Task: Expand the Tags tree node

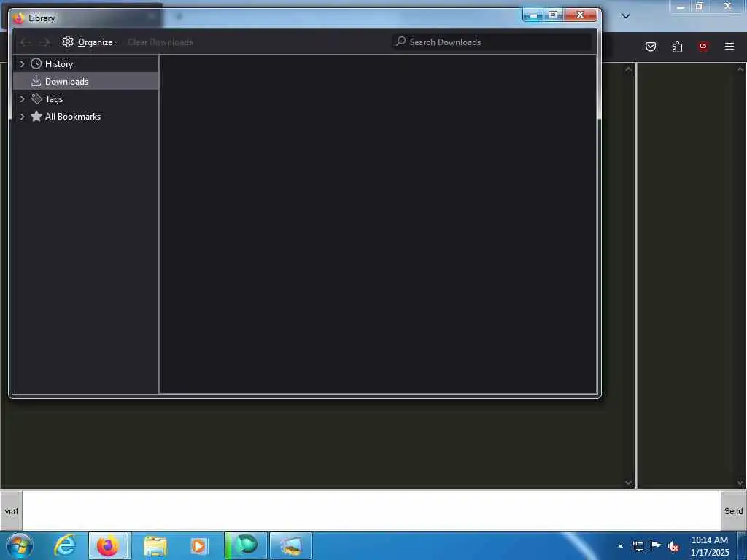Action: 22,99
